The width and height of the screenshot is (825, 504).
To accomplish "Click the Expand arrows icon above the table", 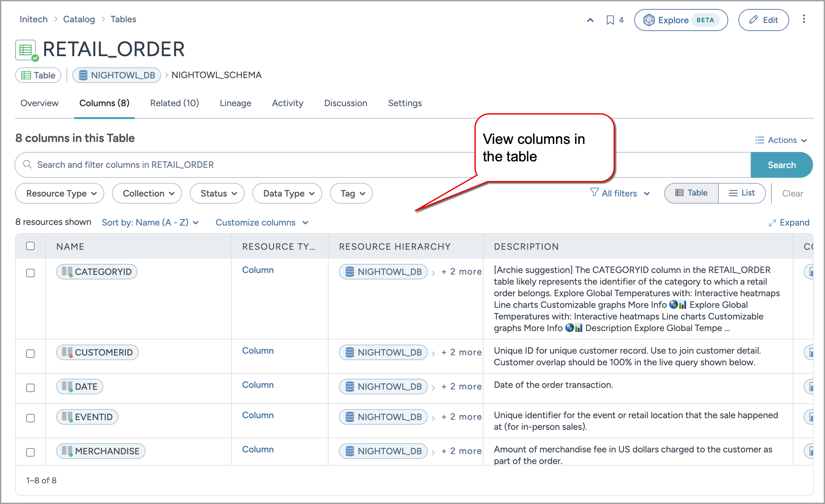I will pos(772,223).
